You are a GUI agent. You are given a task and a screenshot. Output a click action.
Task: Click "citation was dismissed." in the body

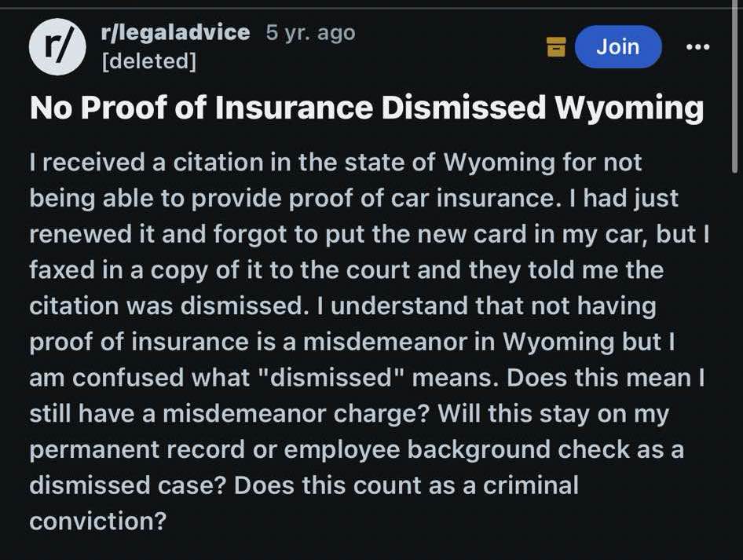[x=167, y=306]
